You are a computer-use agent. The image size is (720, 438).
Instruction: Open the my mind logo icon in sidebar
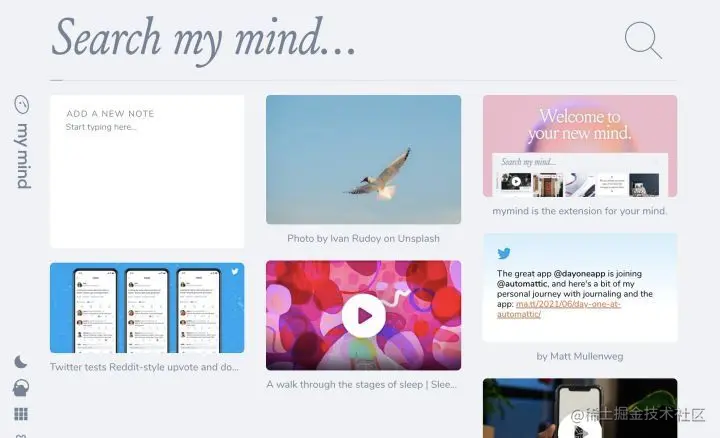pos(22,105)
